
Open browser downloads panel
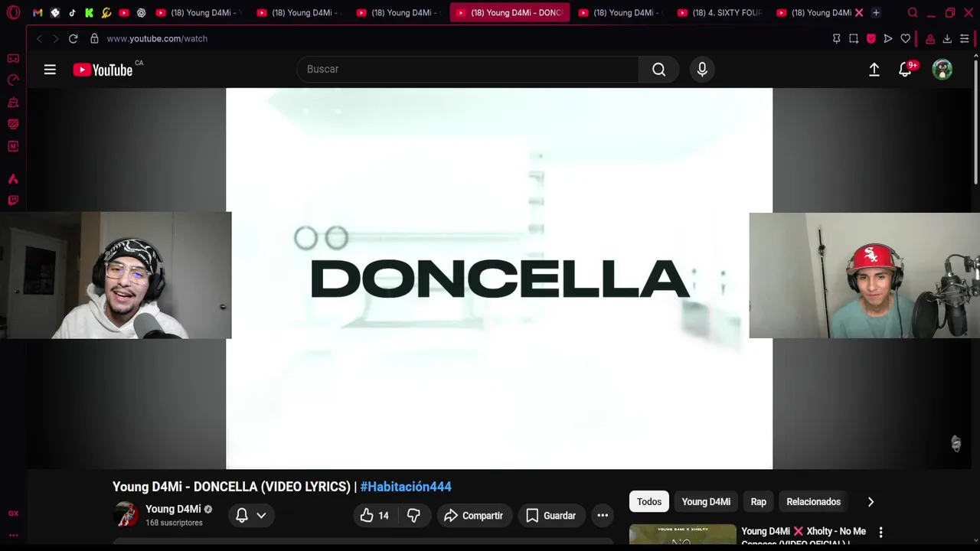947,39
